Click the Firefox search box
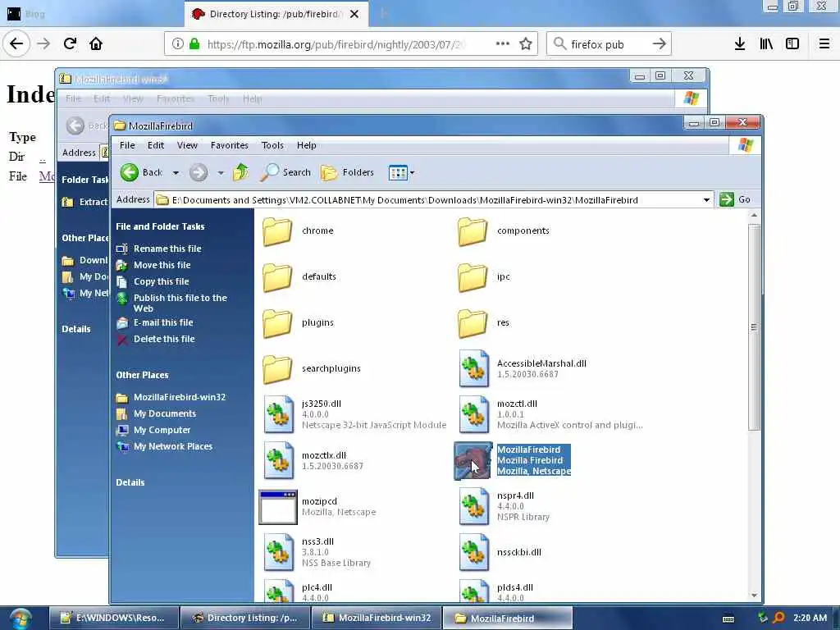The image size is (840, 630). click(x=609, y=44)
